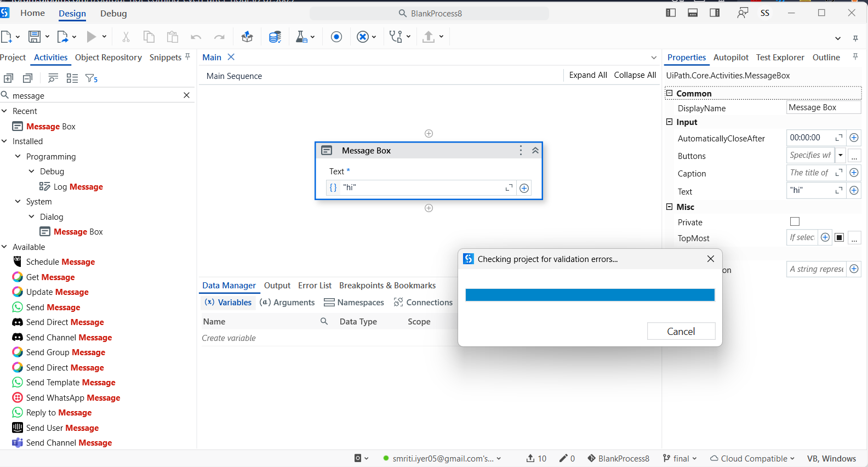This screenshot has height=467, width=868.
Task: Collapse the Programming tree node
Action: 18,156
